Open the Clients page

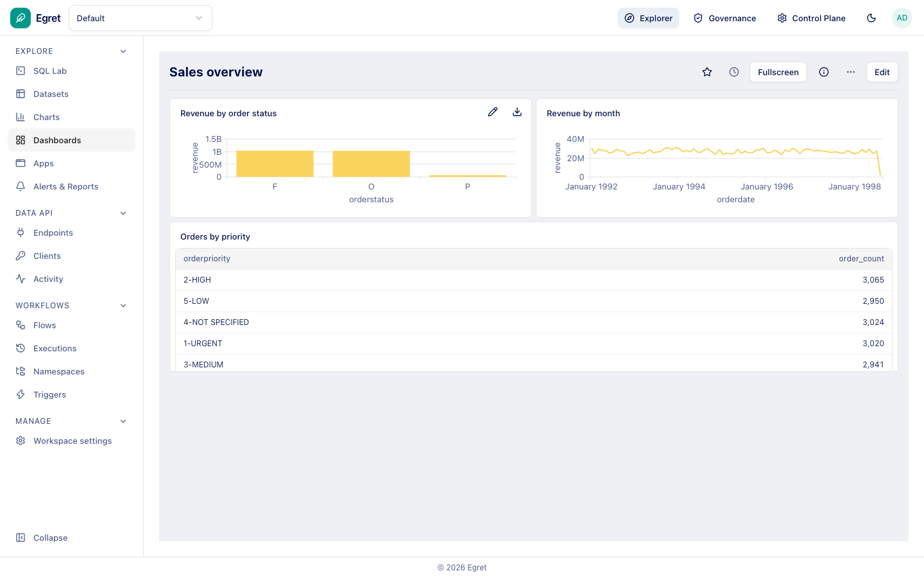point(71,256)
